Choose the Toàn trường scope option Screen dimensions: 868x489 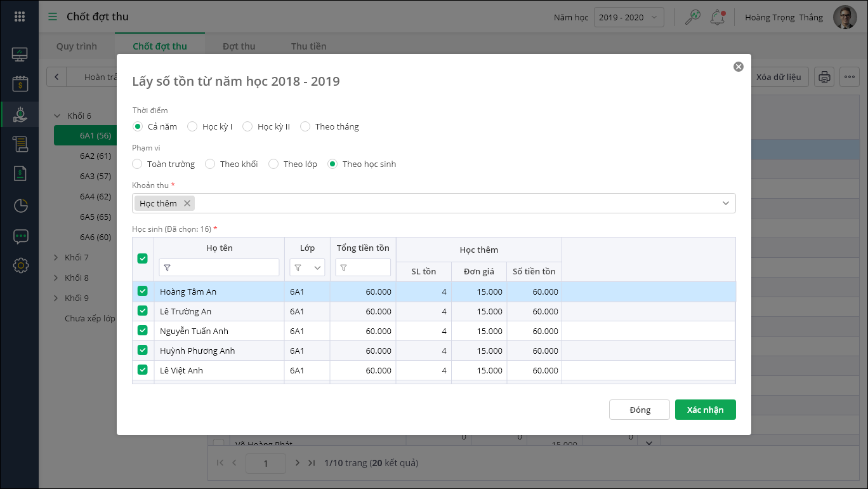click(x=138, y=164)
